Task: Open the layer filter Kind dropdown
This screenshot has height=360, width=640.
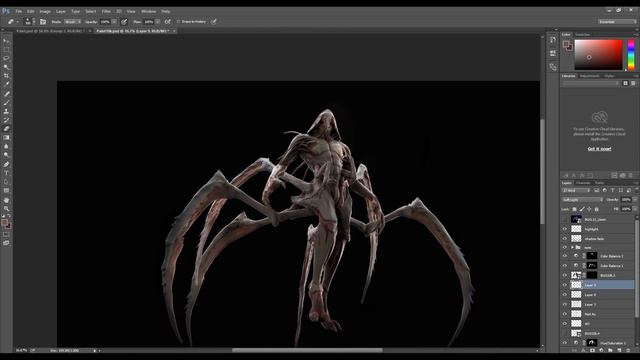Action: click(576, 191)
